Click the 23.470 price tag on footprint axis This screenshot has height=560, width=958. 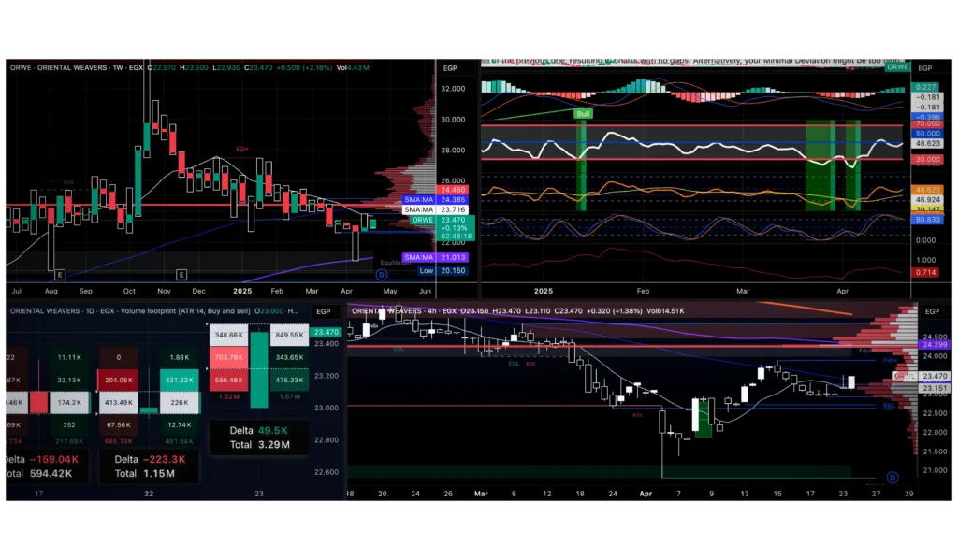[326, 332]
